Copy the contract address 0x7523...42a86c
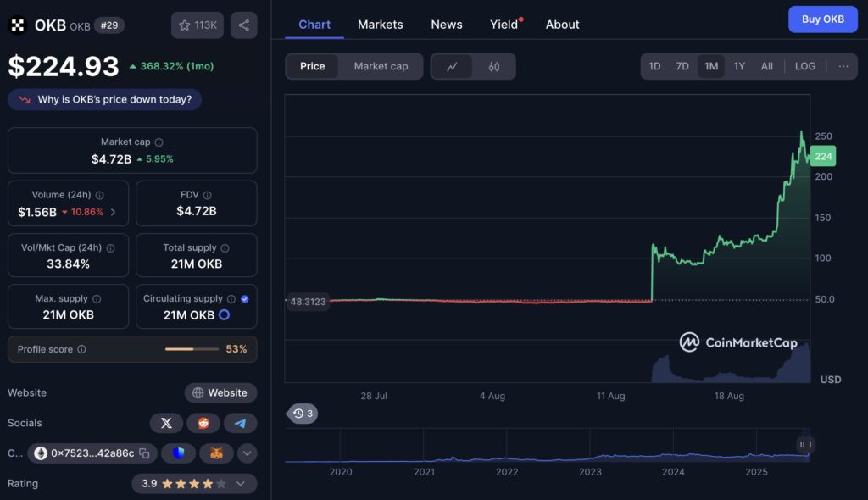The image size is (868, 500). tap(144, 453)
